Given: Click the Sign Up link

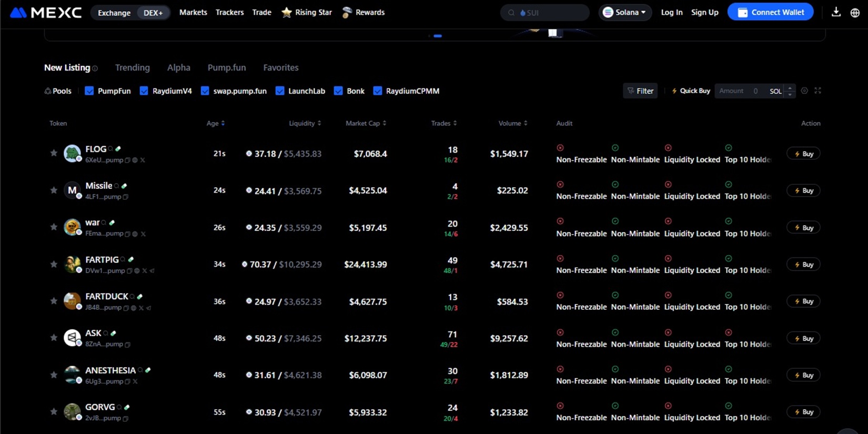Looking at the screenshot, I should point(704,12).
